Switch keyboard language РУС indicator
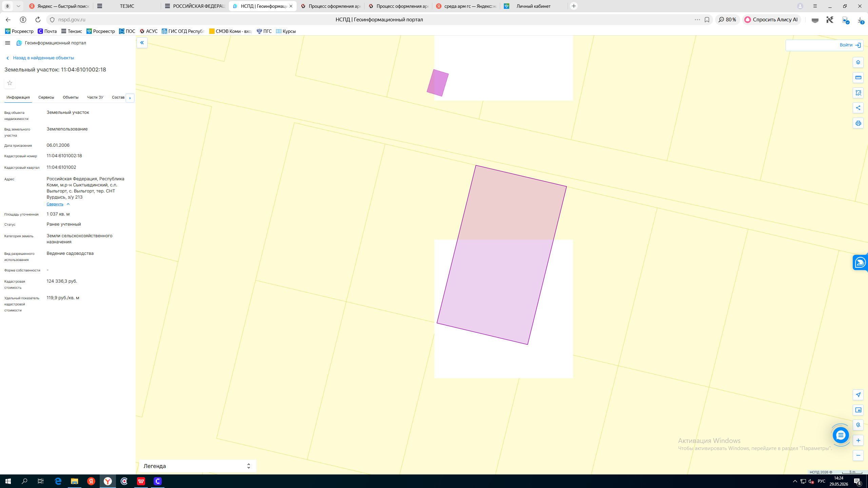Screen dimensions: 868x488 pyautogui.click(x=821, y=481)
